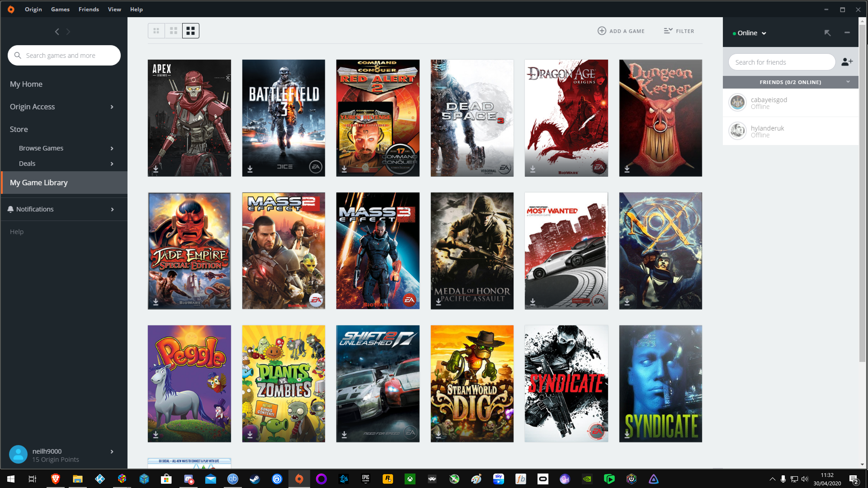Screen dimensions: 868x488
Task: Collapse the Friends (0/2 Online) section
Action: [848, 82]
